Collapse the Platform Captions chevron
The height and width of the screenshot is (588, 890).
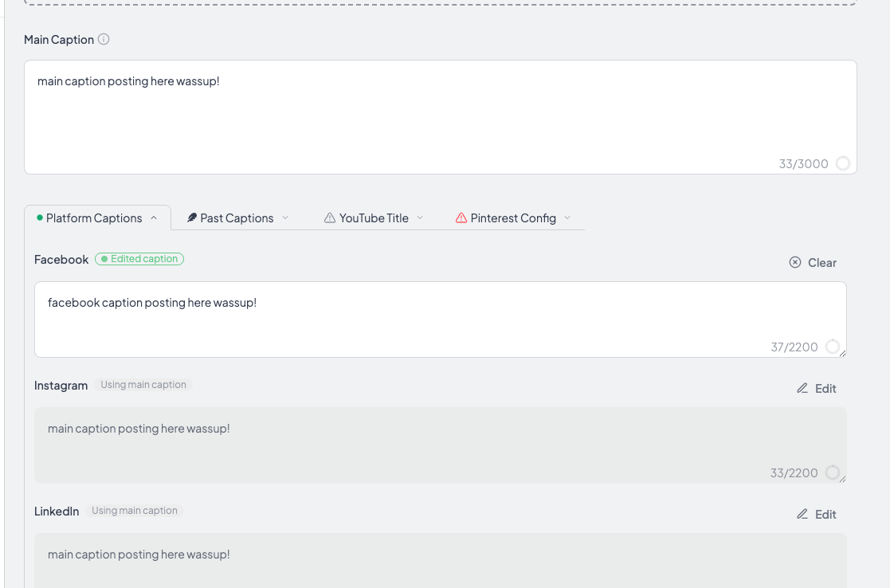click(154, 218)
